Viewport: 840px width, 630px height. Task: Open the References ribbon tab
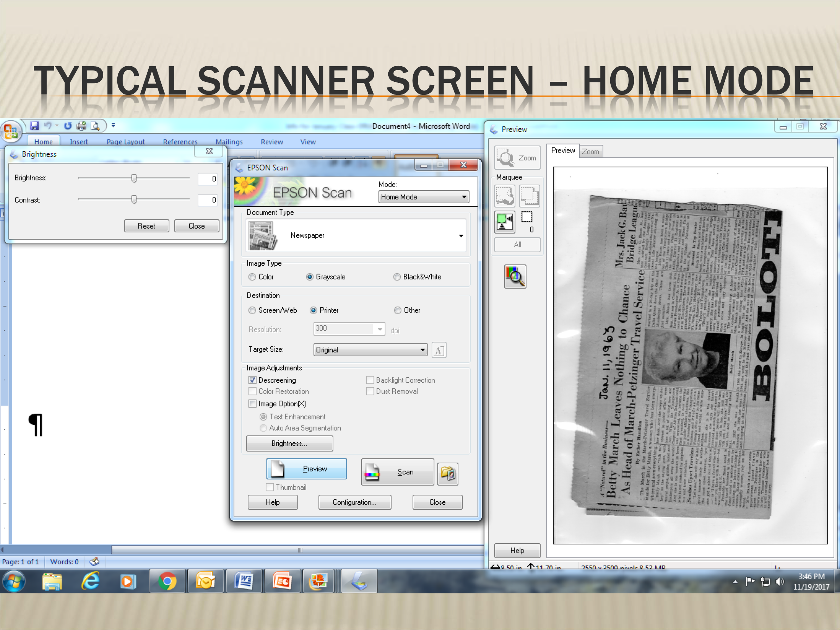point(180,142)
